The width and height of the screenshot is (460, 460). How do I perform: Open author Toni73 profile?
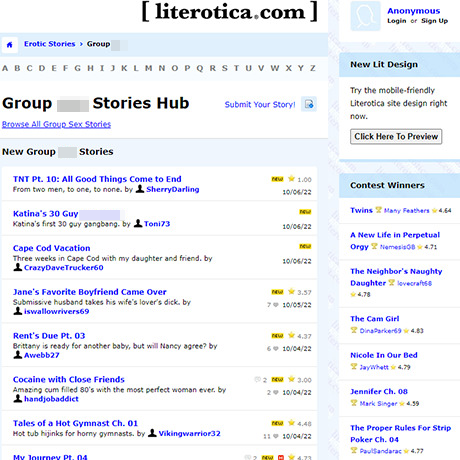[157, 224]
